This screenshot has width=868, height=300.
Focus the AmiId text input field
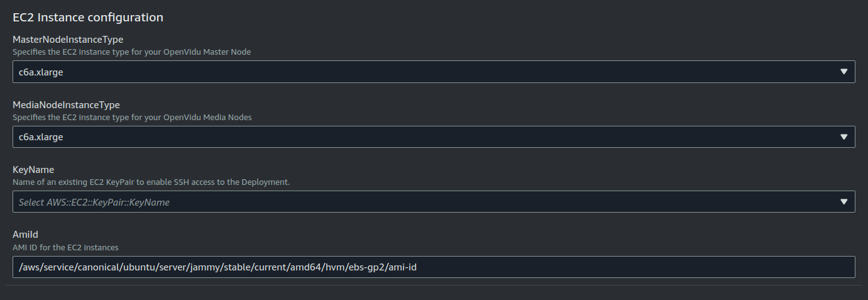point(434,267)
